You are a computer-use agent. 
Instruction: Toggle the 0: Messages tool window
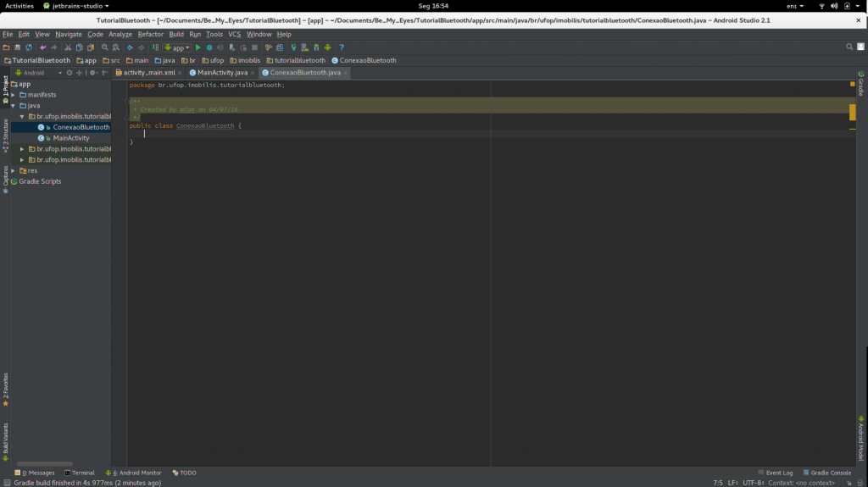click(34, 473)
